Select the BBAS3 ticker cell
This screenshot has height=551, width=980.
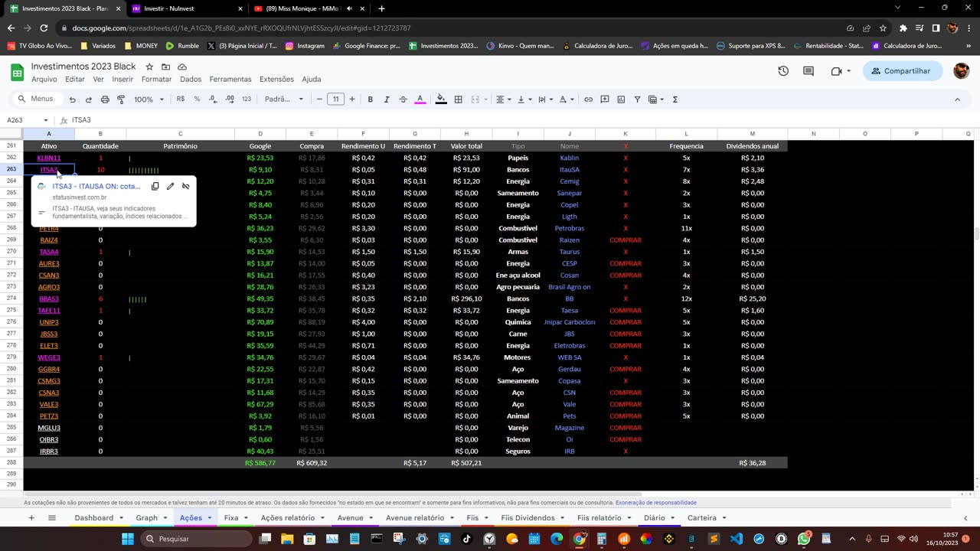point(49,298)
